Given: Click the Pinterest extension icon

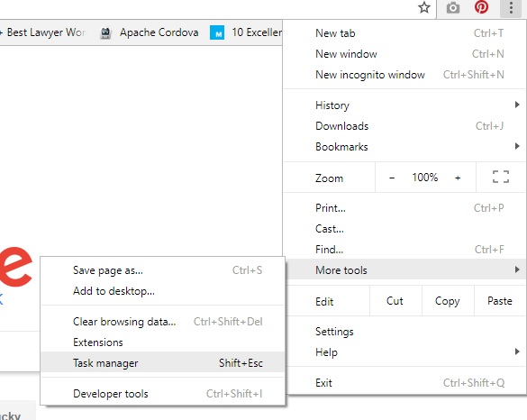Looking at the screenshot, I should point(481,7).
